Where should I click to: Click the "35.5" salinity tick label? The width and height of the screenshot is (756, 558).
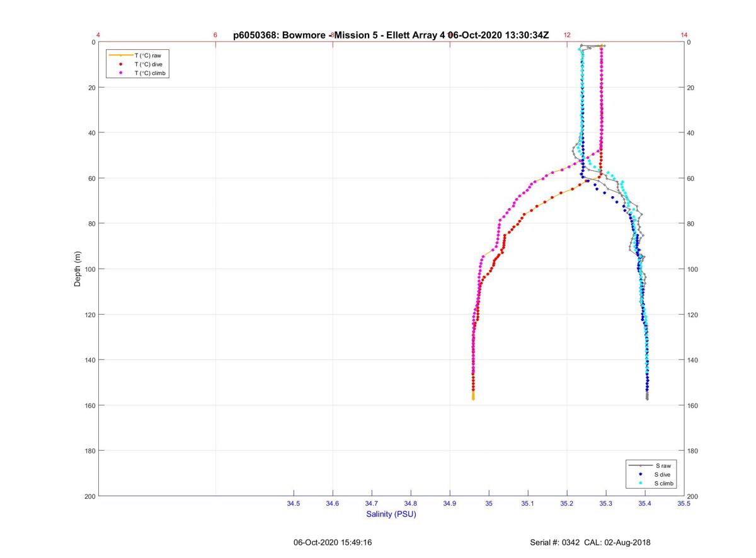coord(684,503)
